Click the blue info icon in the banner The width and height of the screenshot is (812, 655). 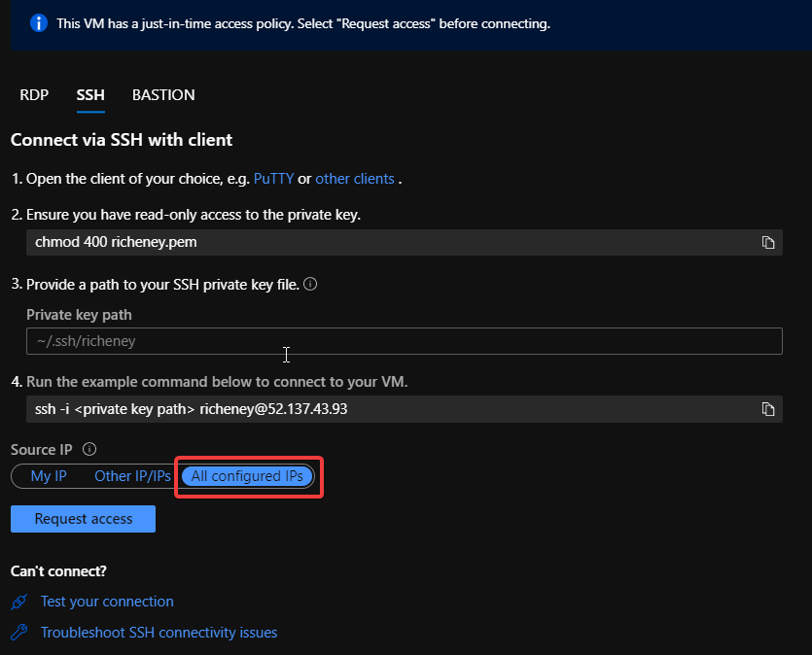click(39, 23)
